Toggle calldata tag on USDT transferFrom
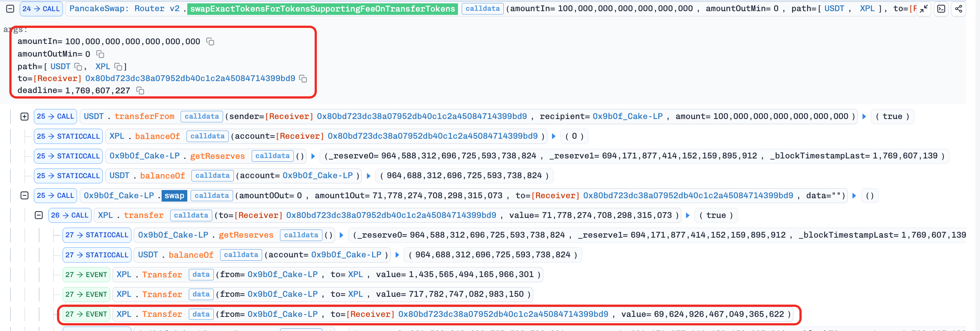The width and height of the screenshot is (980, 331). (202, 116)
